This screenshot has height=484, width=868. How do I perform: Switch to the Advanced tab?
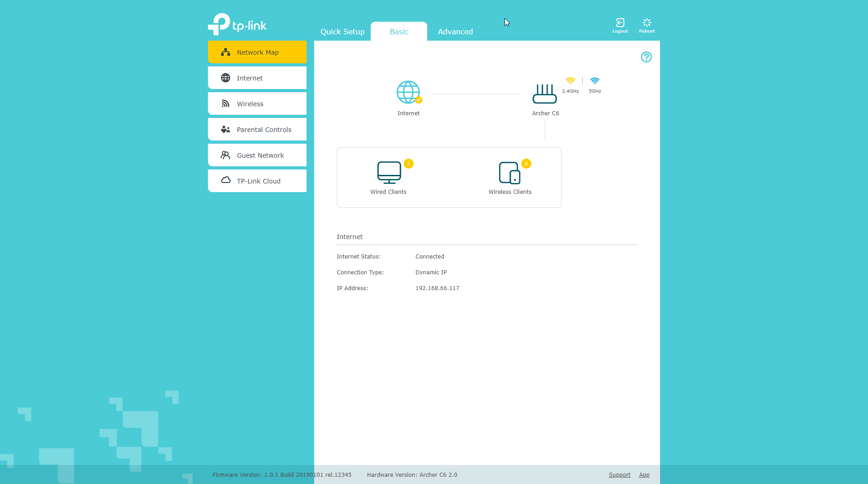click(455, 32)
